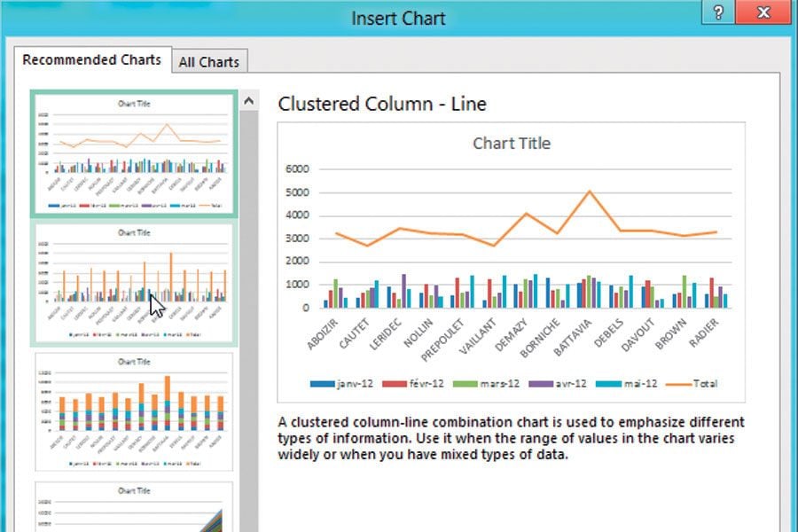This screenshot has height=532, width=798.
Task: Click the "BATTAVIA" category label in the large preview
Action: click(572, 337)
